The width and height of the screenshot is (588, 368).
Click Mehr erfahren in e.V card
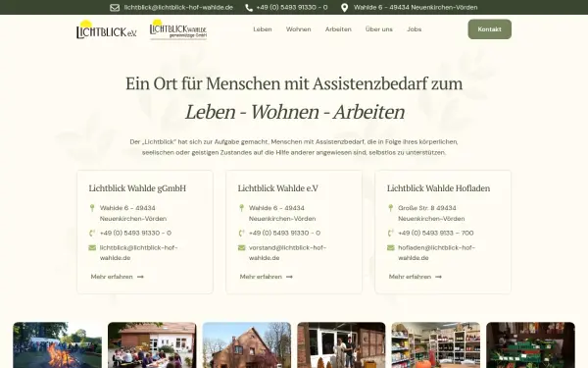(x=261, y=277)
